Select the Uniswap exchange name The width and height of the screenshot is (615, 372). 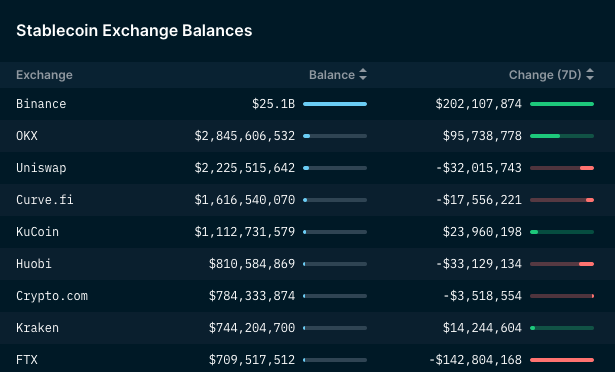click(x=41, y=168)
